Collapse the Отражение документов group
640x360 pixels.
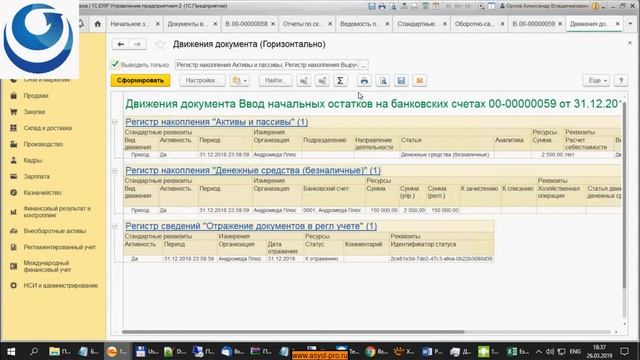[x=115, y=226]
